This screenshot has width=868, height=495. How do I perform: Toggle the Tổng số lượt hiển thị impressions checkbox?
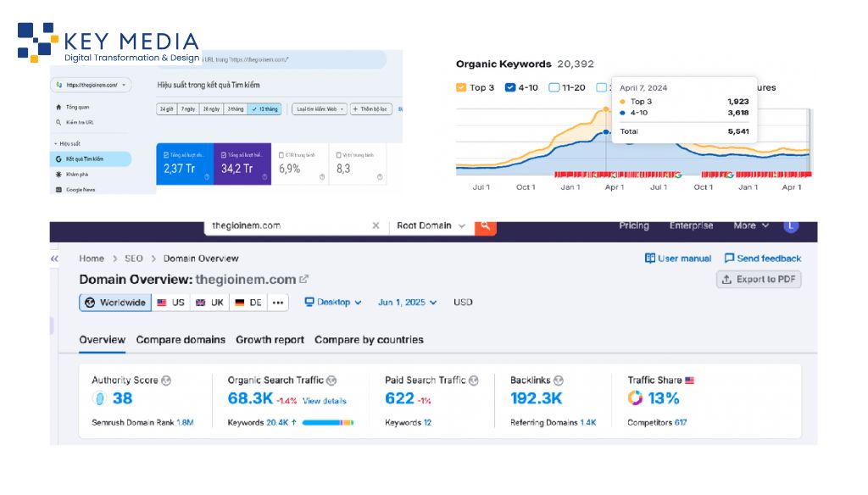click(224, 155)
